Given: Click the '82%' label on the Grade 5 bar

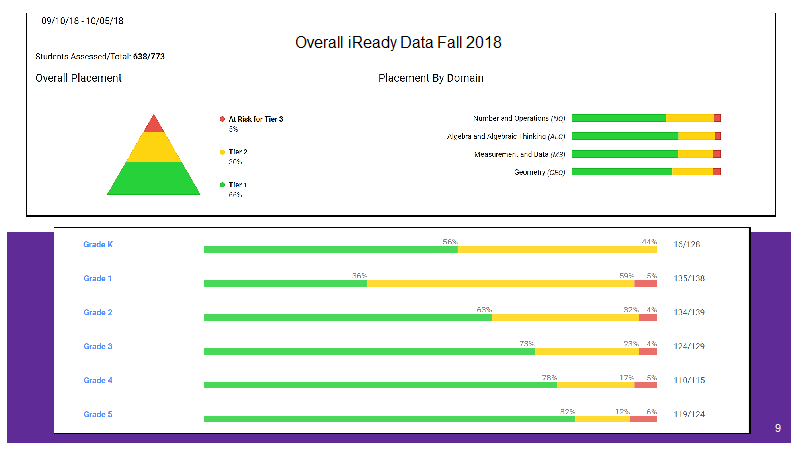Looking at the screenshot, I should (x=567, y=411).
